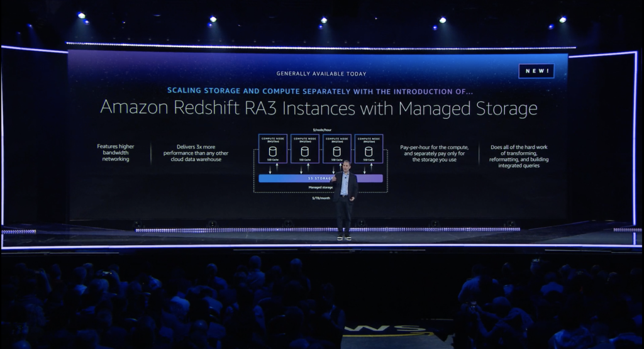Click the "$/TB/month" label below the diagram
644x349 pixels.
point(321,198)
